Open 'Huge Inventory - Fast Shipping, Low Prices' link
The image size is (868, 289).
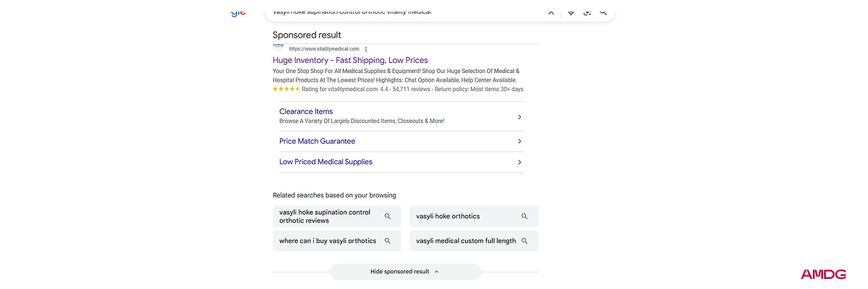350,60
